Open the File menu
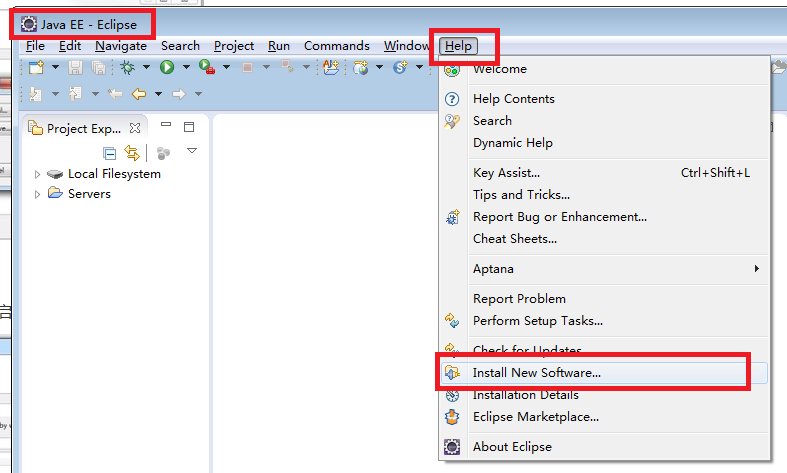 (x=35, y=46)
